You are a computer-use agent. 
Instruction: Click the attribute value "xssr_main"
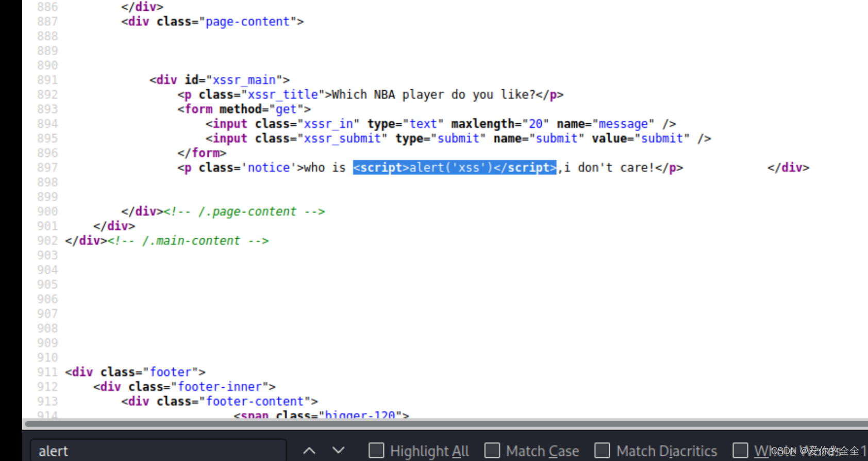coord(244,80)
